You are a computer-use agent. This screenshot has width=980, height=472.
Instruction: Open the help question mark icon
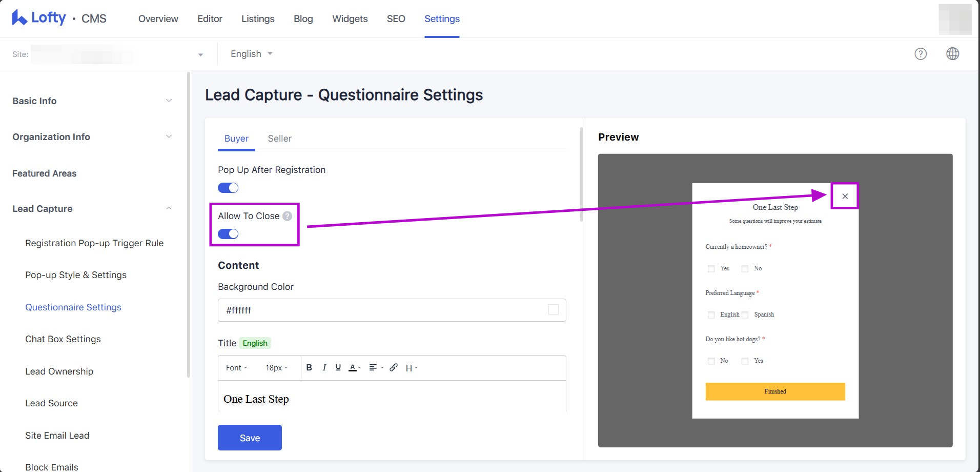click(x=921, y=54)
